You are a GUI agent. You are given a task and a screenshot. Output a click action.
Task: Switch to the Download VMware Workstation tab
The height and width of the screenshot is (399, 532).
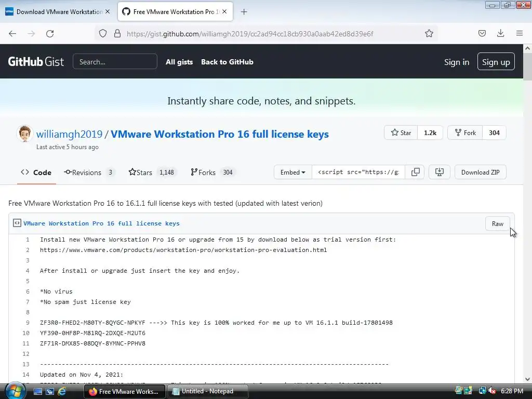[58, 12]
